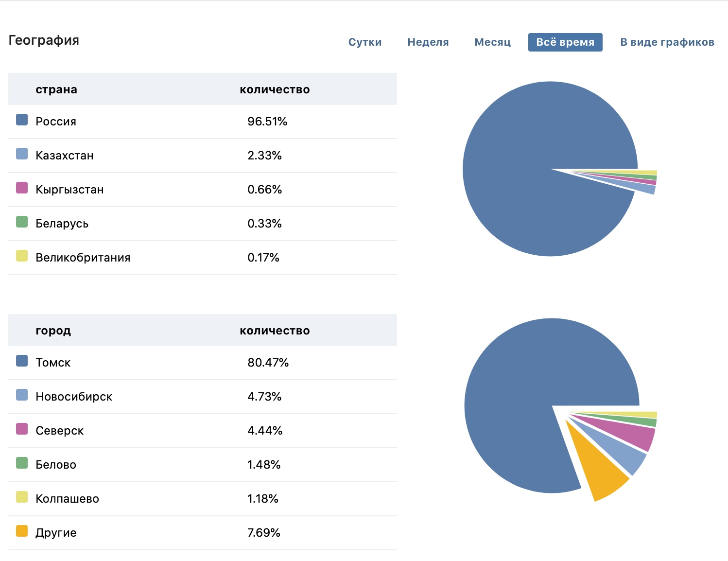Select the Всё время tab

click(565, 42)
